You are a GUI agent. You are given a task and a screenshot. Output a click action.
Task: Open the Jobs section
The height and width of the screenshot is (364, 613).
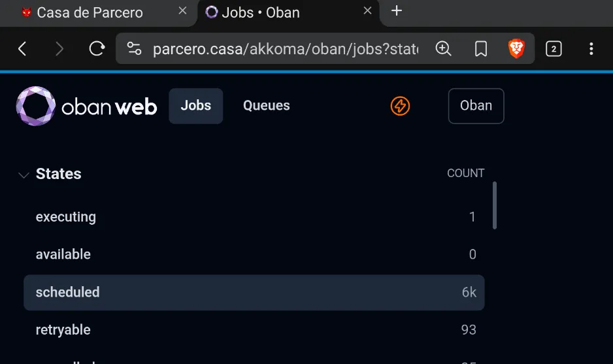(x=196, y=106)
